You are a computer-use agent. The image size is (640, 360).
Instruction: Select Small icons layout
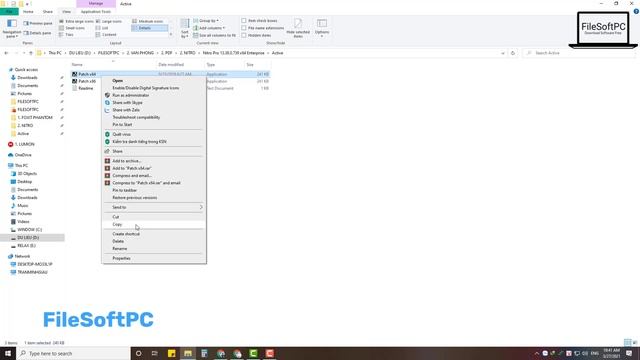(72, 28)
